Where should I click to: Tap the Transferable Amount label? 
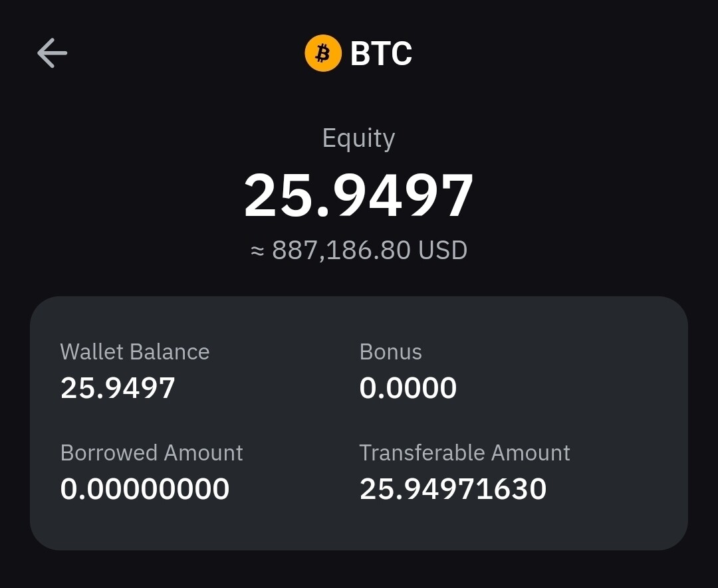(465, 452)
